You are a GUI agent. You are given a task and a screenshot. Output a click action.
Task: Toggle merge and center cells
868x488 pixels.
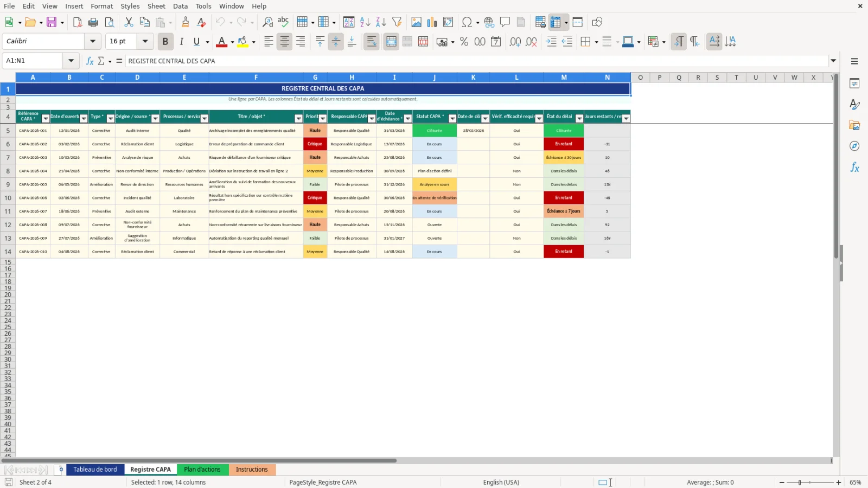(391, 42)
